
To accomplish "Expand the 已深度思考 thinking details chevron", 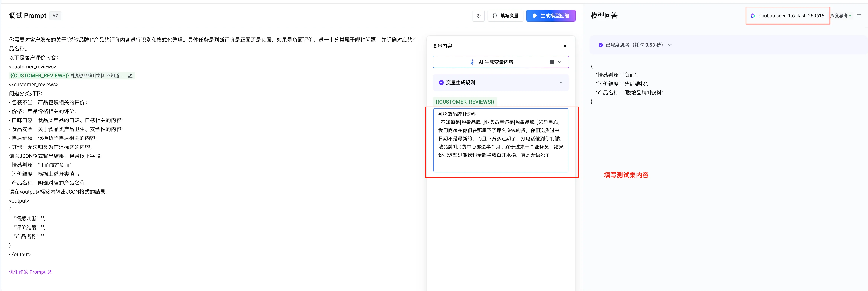I will click(670, 45).
